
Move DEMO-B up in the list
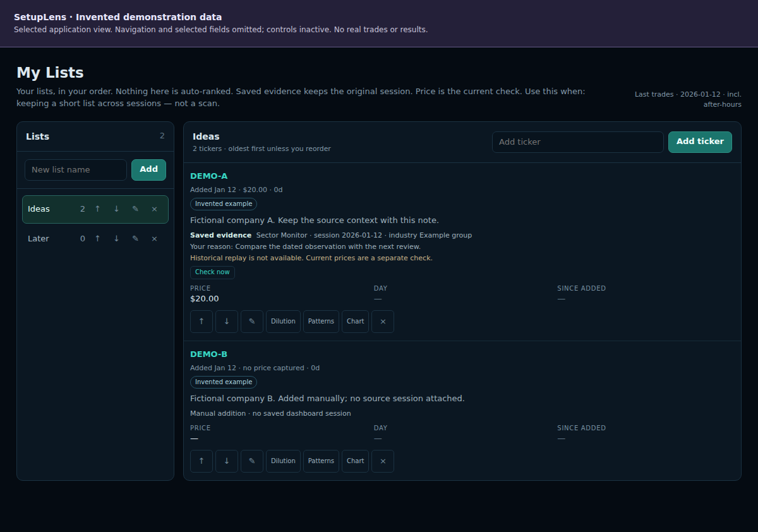point(202,461)
